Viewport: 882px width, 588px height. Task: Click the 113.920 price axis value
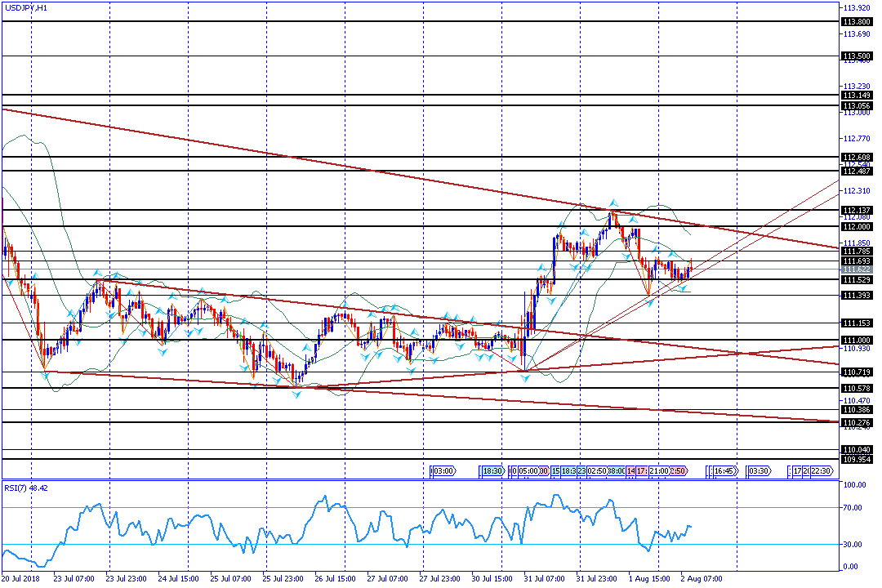[857, 8]
